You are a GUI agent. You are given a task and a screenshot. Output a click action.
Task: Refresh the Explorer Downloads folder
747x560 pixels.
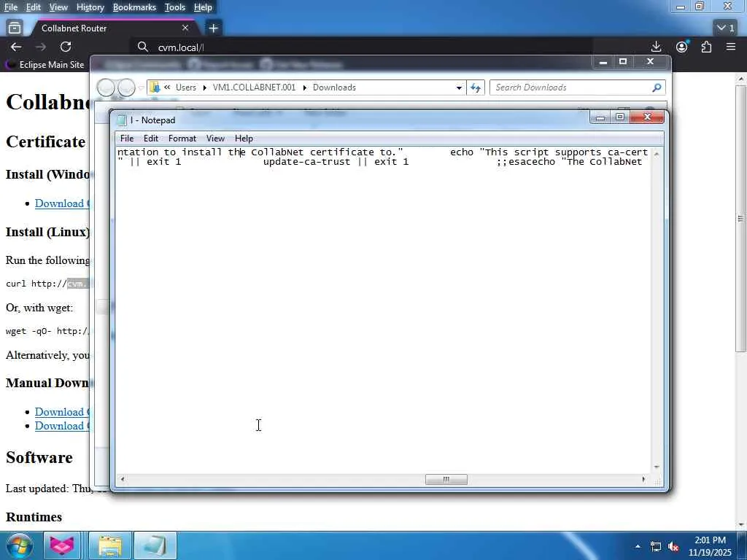pos(476,87)
